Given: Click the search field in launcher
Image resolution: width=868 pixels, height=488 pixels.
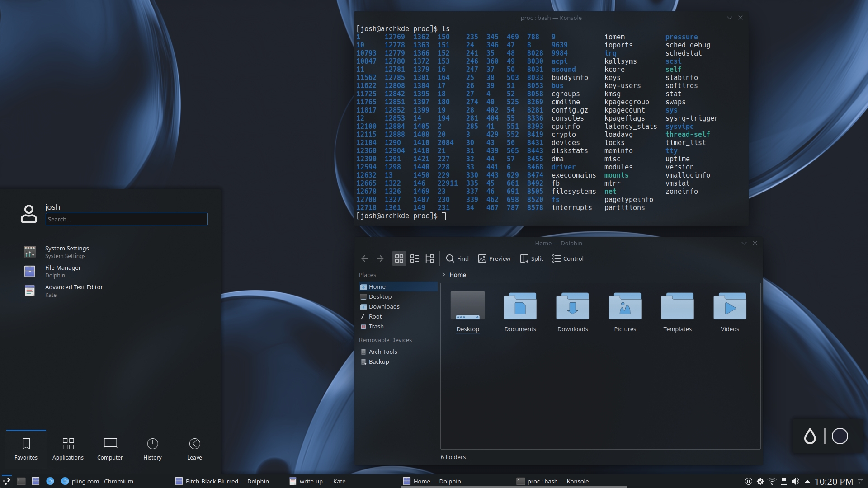Looking at the screenshot, I should [126, 219].
